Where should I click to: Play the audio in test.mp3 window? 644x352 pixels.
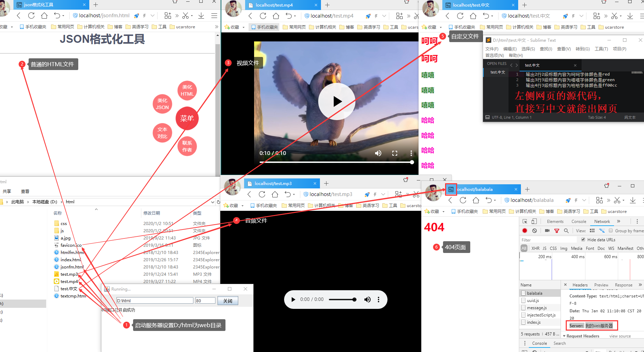pyautogui.click(x=293, y=300)
